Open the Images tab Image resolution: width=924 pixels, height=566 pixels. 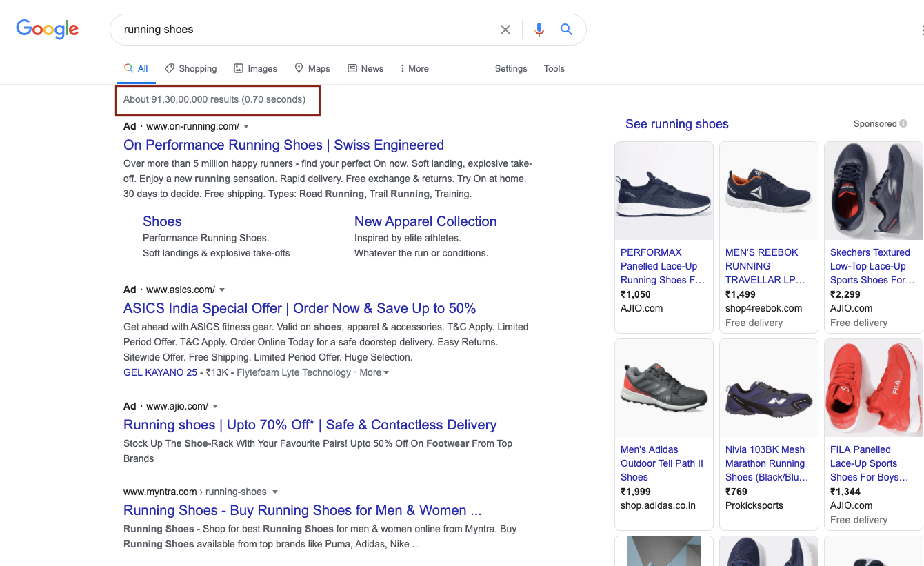[255, 68]
